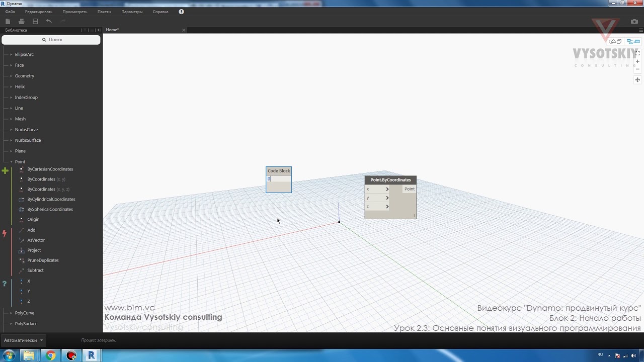
Task: Add the ByCylindricalCoordinates node
Action: (51, 199)
